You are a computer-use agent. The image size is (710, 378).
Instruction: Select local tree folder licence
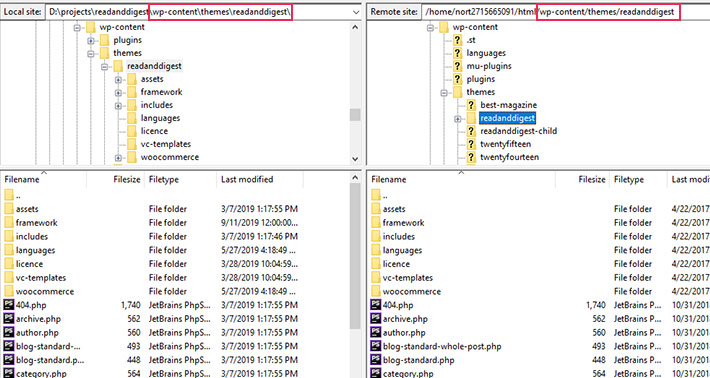click(154, 131)
